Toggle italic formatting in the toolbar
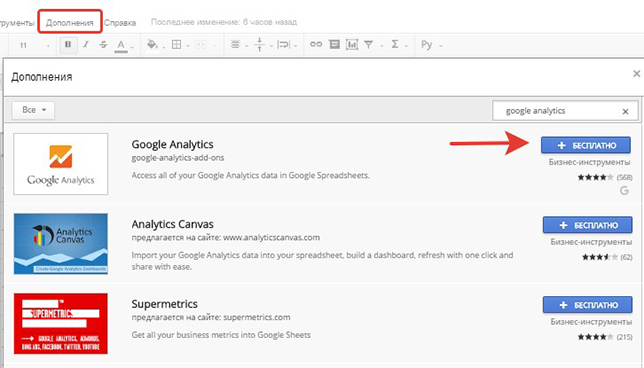This screenshot has width=644, height=368. (x=86, y=45)
